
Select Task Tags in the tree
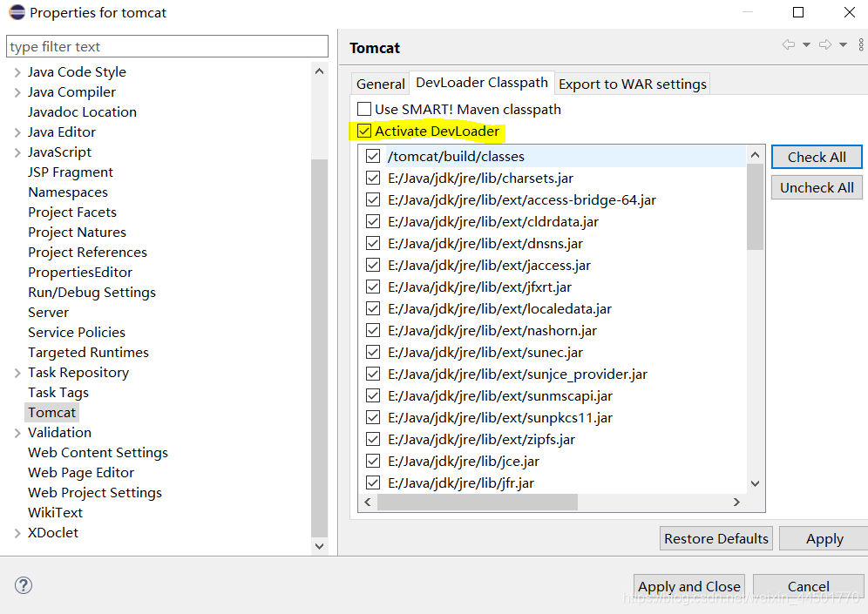pyautogui.click(x=58, y=393)
